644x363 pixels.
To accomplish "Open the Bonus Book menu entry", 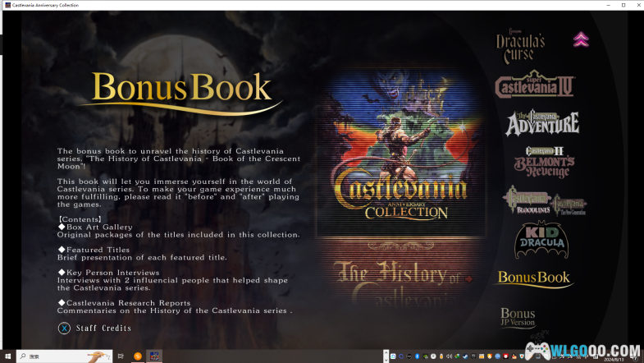I will point(533,278).
